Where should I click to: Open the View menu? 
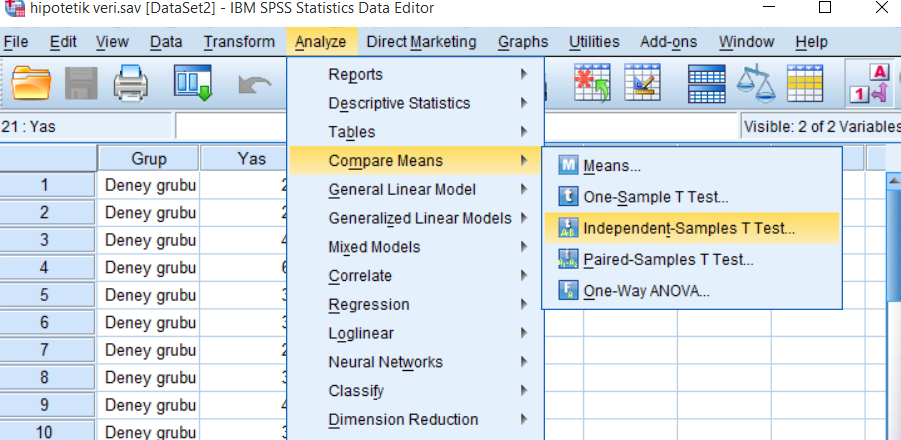pos(112,42)
